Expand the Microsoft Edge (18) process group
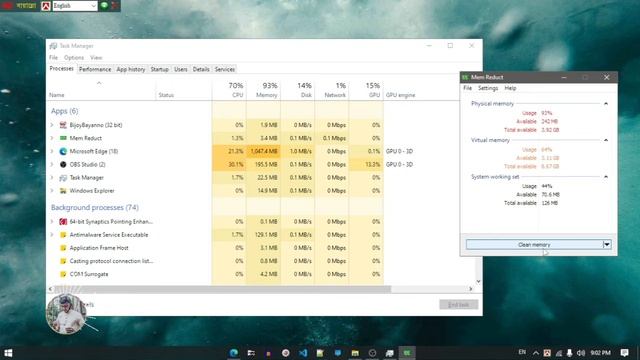640x360 pixels. click(x=52, y=151)
